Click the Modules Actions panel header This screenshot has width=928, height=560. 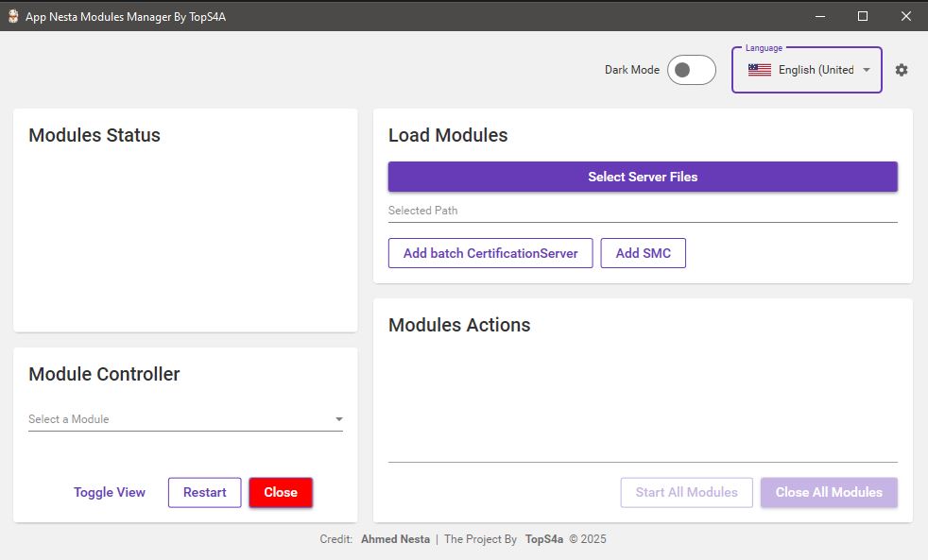pos(459,324)
